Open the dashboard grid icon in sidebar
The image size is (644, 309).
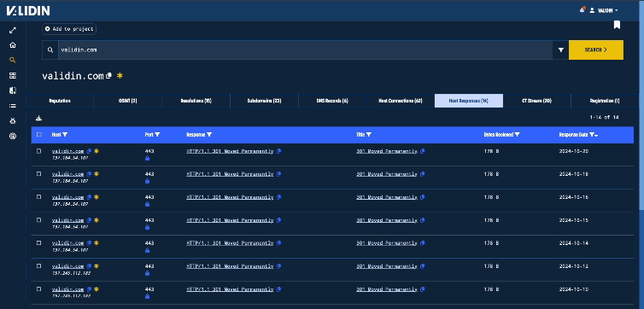(x=13, y=75)
